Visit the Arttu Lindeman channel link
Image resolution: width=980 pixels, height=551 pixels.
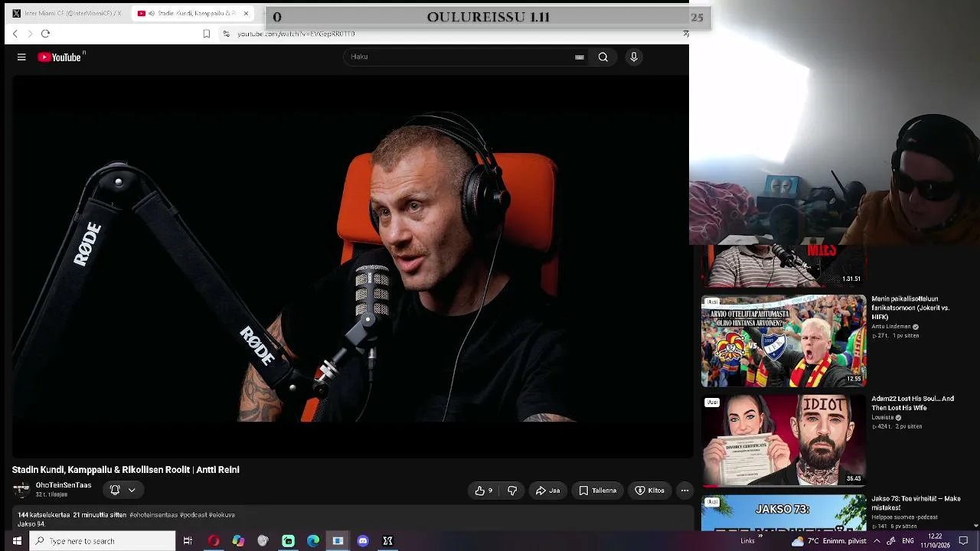pyautogui.click(x=891, y=327)
